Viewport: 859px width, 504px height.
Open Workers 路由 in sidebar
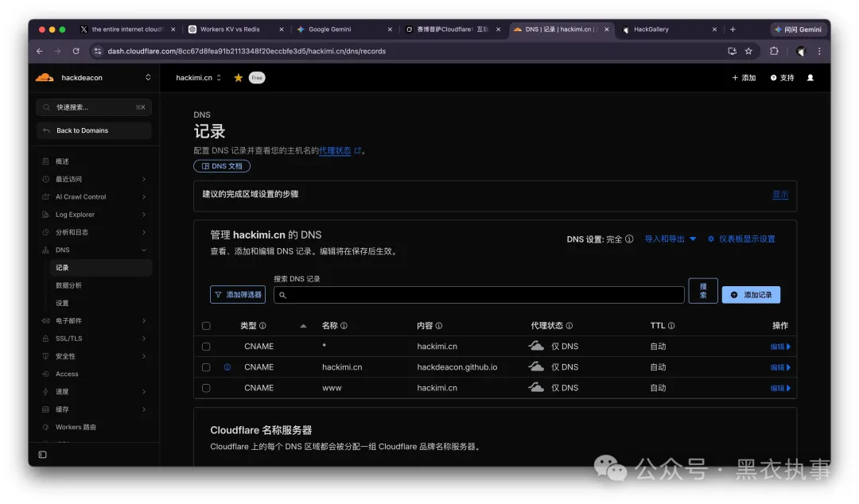click(76, 428)
